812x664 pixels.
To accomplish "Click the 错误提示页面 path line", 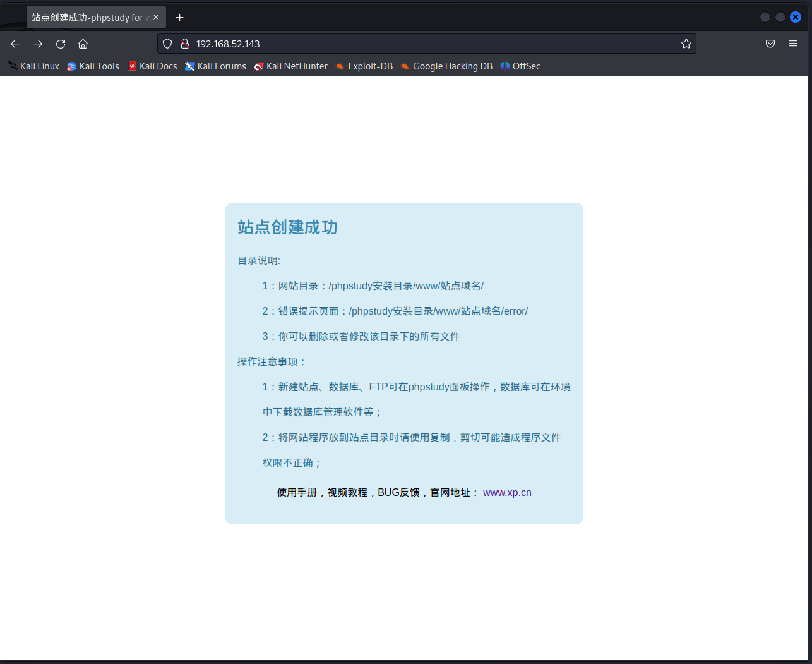I will click(x=395, y=311).
